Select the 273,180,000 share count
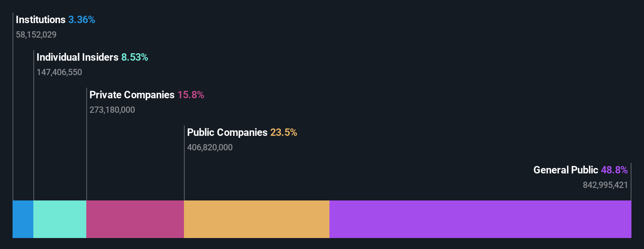The width and height of the screenshot is (644, 249). (x=112, y=110)
